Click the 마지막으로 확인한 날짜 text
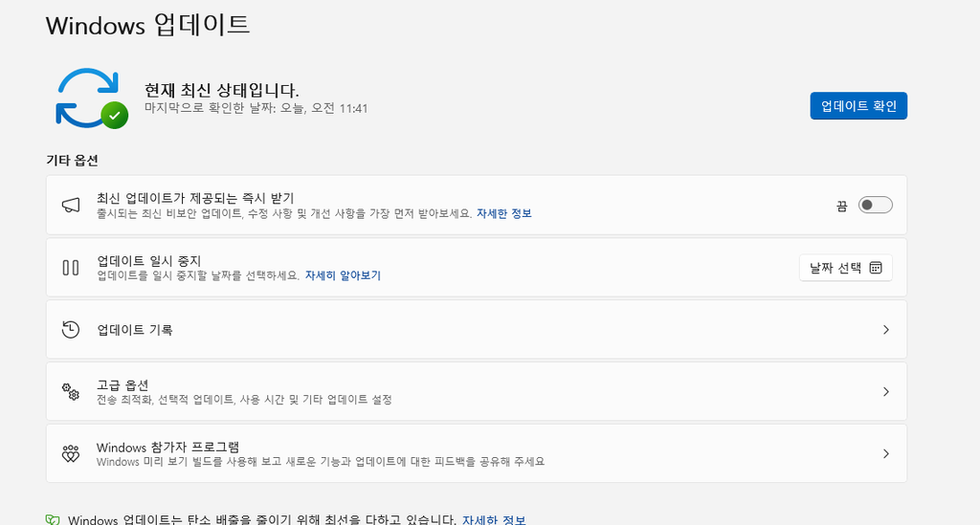Image resolution: width=980 pixels, height=525 pixels. tap(256, 109)
